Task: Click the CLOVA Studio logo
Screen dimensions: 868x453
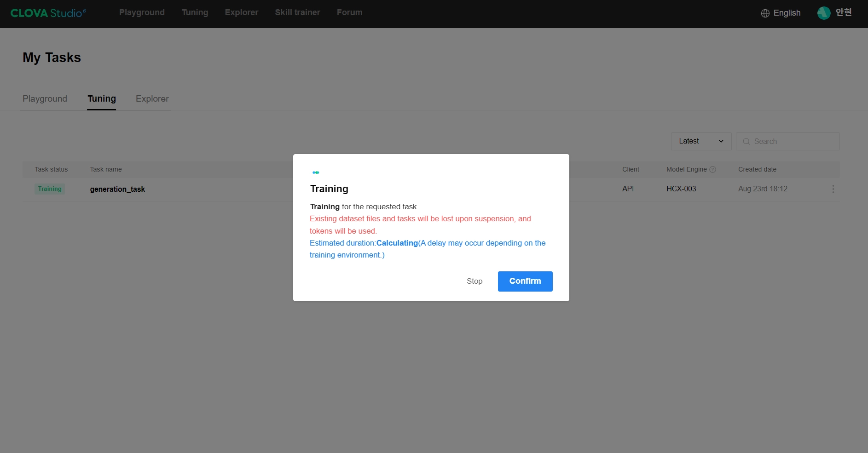Action: coord(48,13)
